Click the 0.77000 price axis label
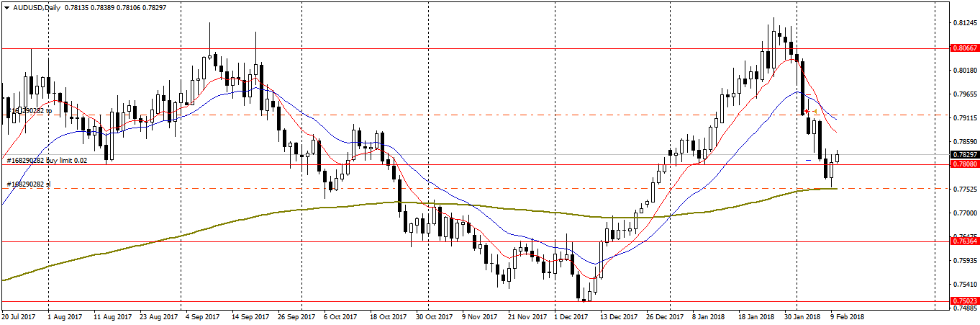The image size is (980, 325). [x=964, y=213]
